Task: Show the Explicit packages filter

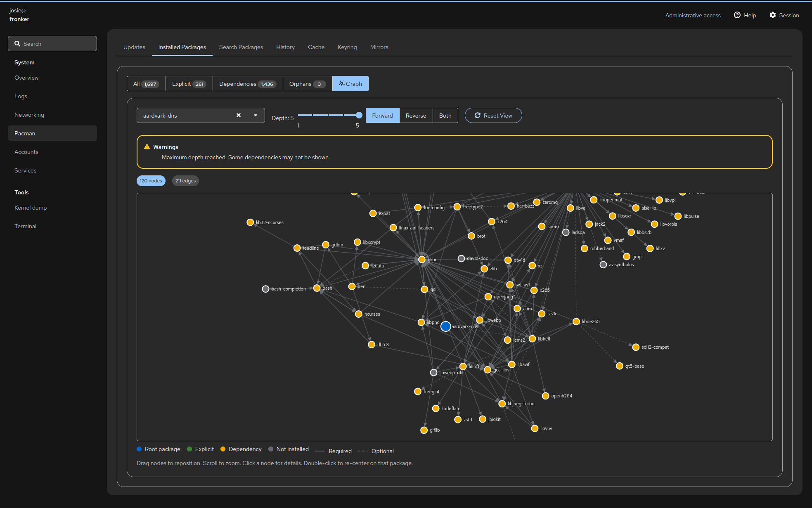Action: (189, 84)
